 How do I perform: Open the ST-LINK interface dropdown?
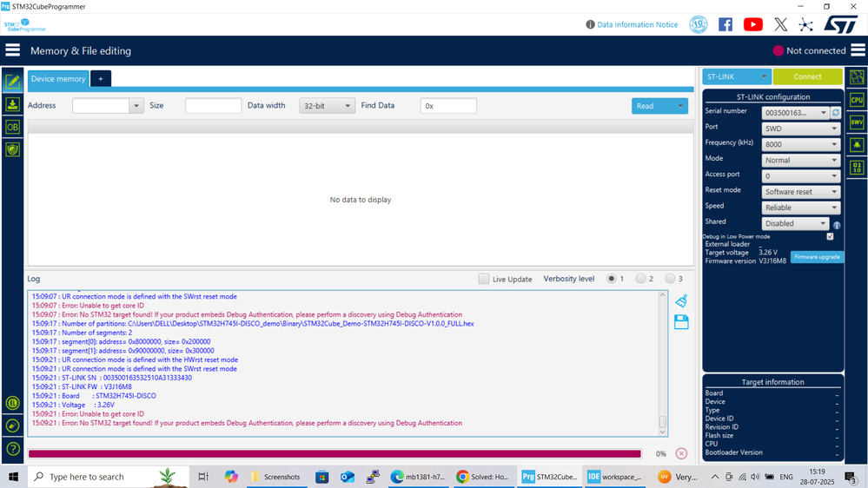click(x=736, y=76)
